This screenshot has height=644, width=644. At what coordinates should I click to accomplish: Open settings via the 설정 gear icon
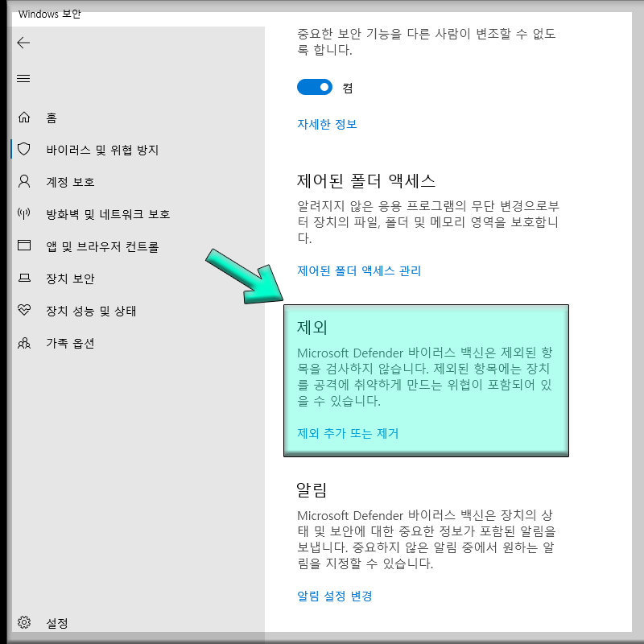click(24, 622)
